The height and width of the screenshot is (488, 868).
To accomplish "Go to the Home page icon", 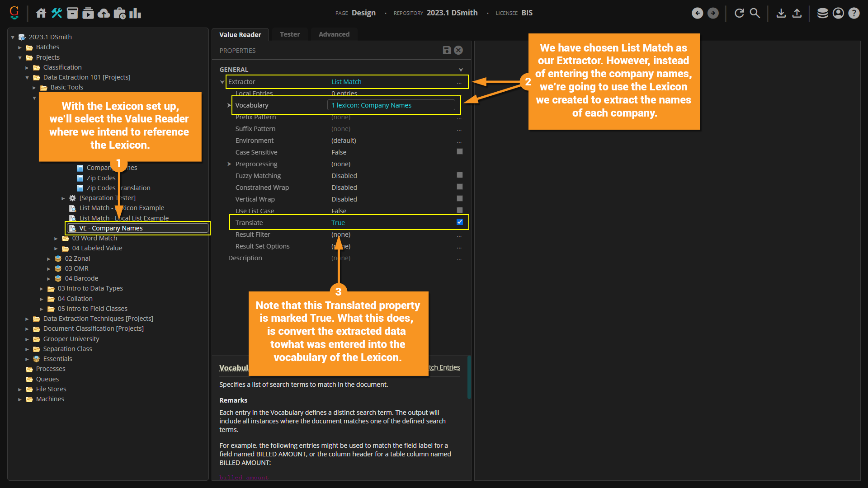I will 41,13.
